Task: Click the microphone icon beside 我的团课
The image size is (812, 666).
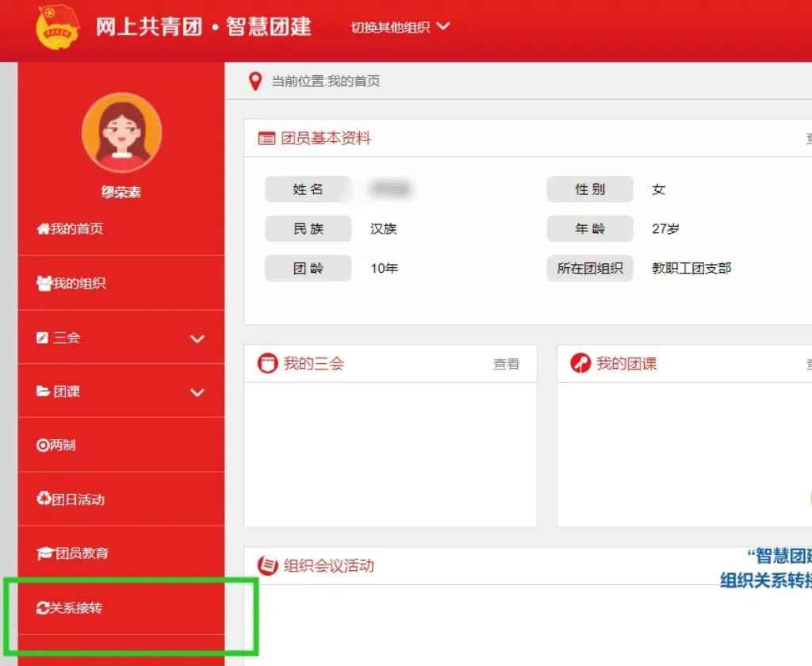Action: [x=580, y=364]
